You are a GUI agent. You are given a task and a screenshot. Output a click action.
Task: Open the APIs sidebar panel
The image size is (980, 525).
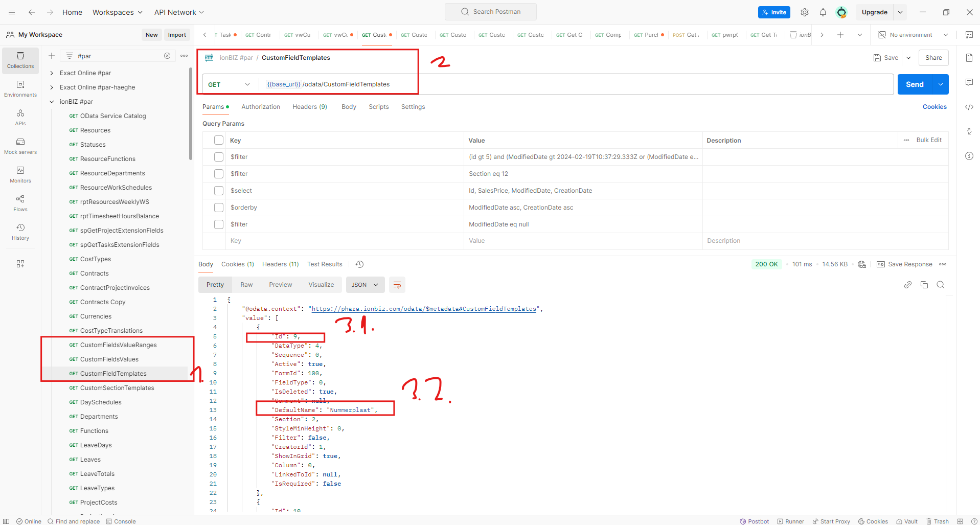point(20,118)
